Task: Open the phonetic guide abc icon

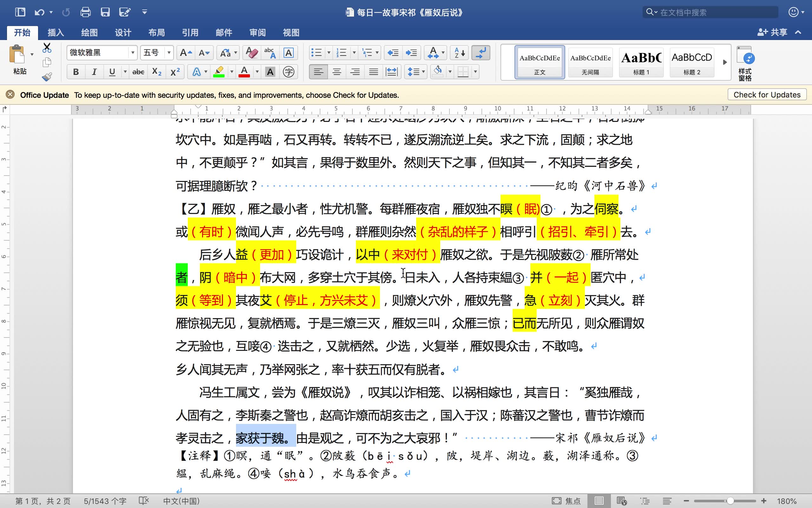Action: (x=270, y=53)
